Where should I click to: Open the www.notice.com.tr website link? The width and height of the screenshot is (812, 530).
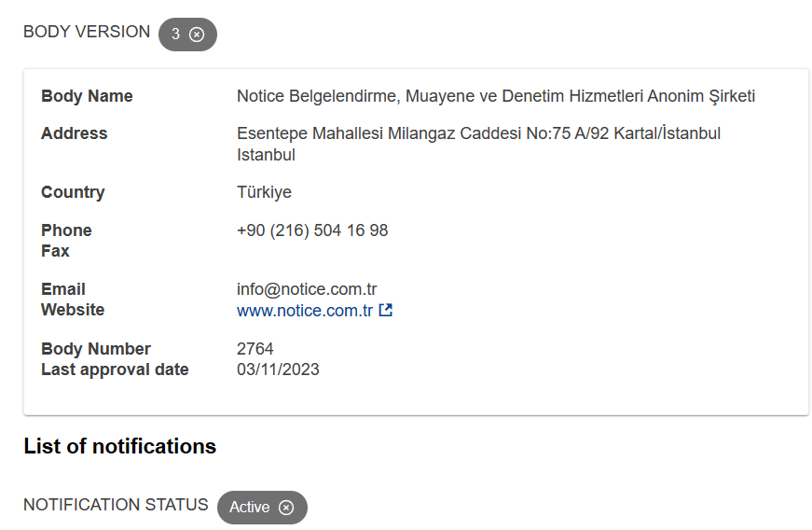pos(305,311)
